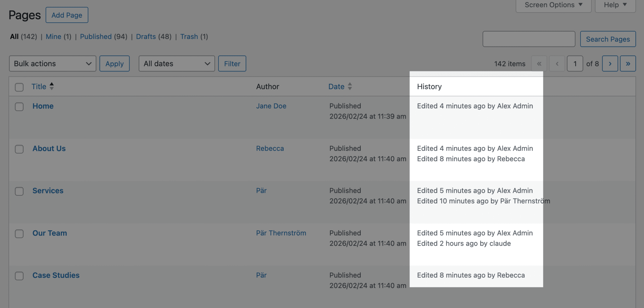Show All pages filter
Screen dimensions: 644x308
pyautogui.click(x=14, y=36)
